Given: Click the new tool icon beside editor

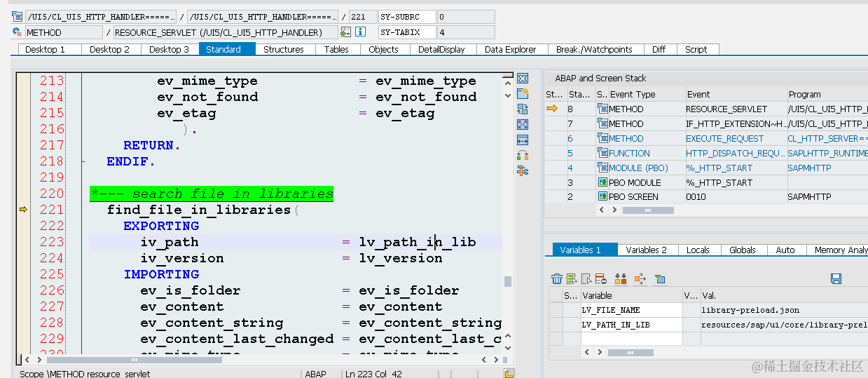Looking at the screenshot, I should coord(522,94).
